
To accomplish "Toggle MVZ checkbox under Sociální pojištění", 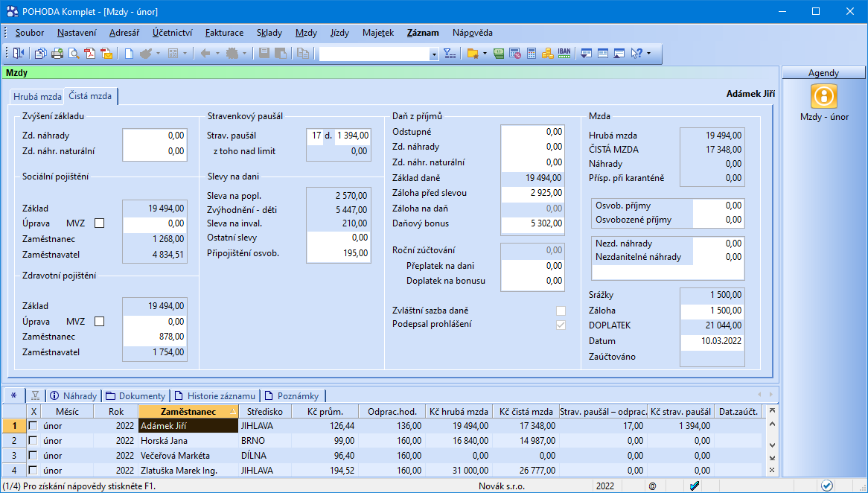I will tap(99, 223).
